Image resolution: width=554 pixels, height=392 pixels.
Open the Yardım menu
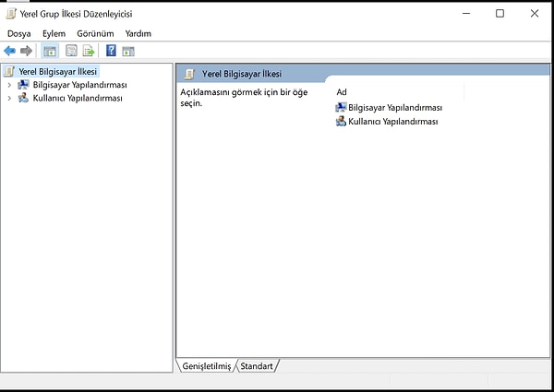[x=138, y=33]
